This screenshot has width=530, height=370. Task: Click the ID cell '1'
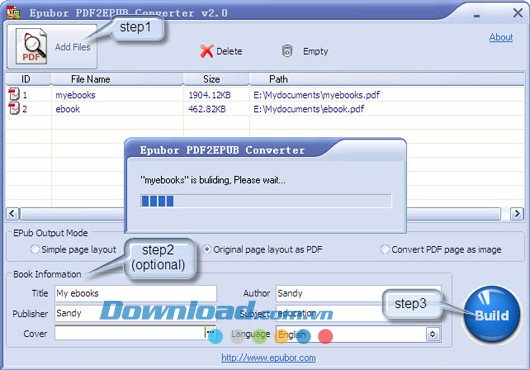tap(25, 95)
